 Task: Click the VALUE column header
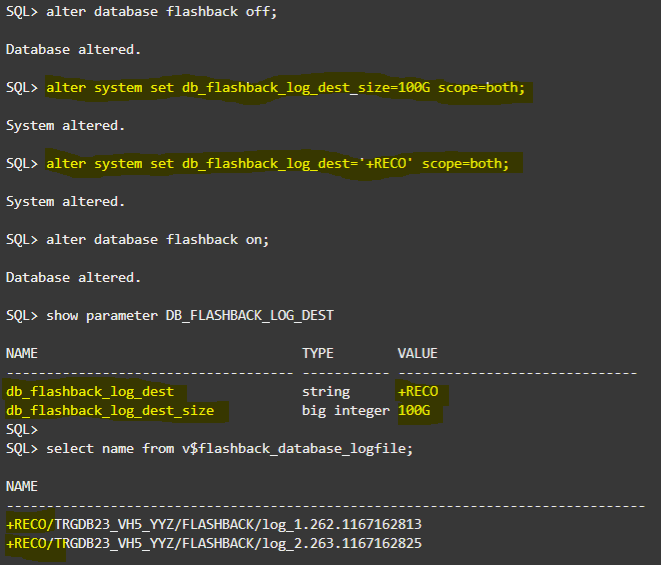pyautogui.click(x=418, y=353)
